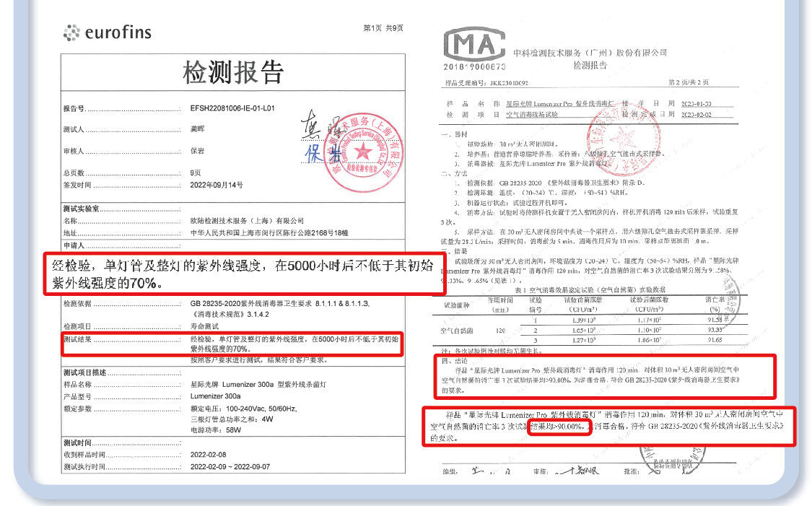Click the receiving date 2023-01-30
Screen dimensions: 812x506
pos(696,104)
